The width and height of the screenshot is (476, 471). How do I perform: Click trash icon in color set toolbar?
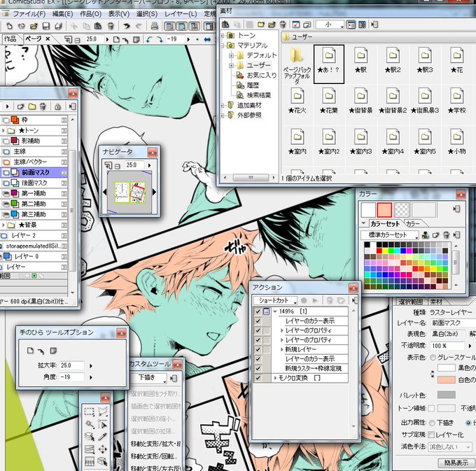(x=446, y=235)
